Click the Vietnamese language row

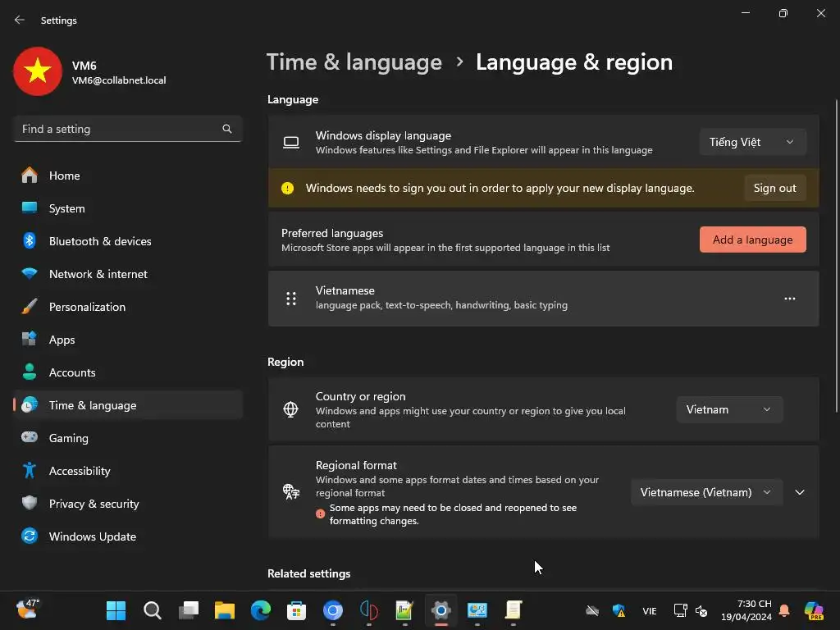543,299
